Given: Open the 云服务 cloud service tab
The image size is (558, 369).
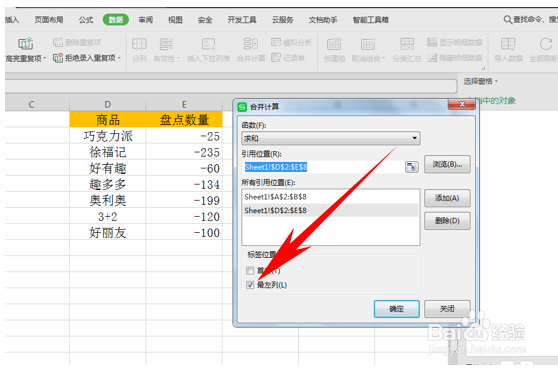Looking at the screenshot, I should pyautogui.click(x=283, y=20).
